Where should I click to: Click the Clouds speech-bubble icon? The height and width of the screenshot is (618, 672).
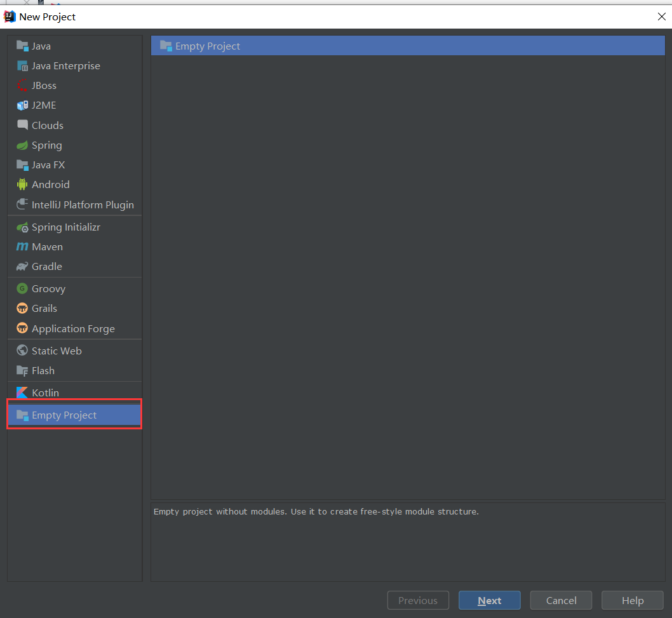click(x=22, y=124)
